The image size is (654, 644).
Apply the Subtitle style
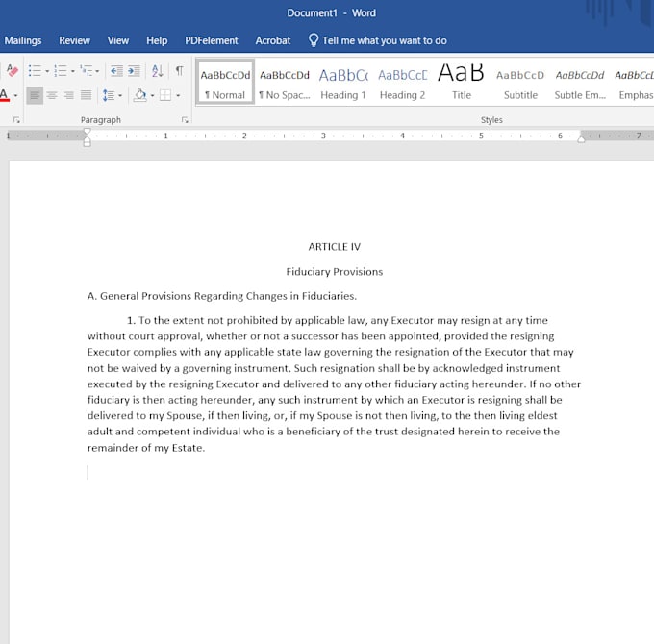point(520,82)
